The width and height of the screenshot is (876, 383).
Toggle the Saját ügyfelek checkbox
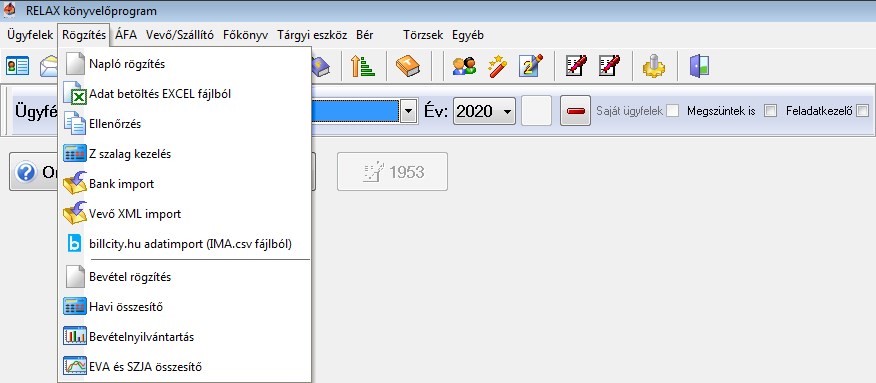pos(673,111)
